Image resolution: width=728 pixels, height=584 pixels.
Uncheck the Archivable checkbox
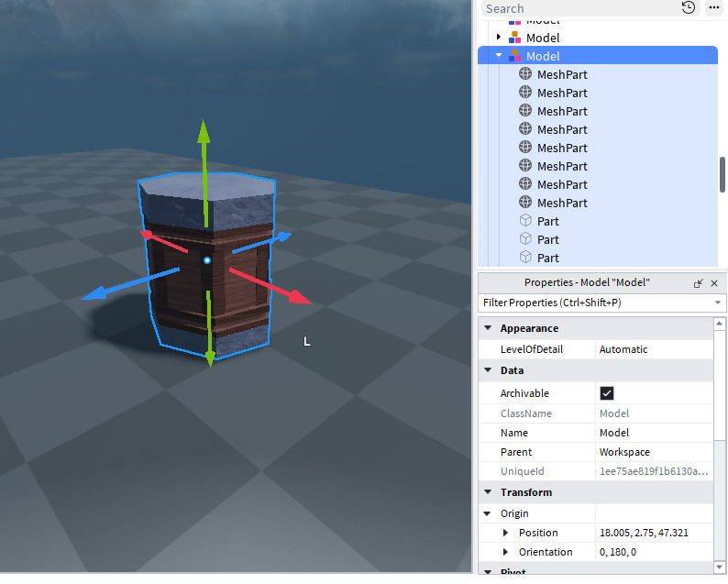pyautogui.click(x=606, y=393)
